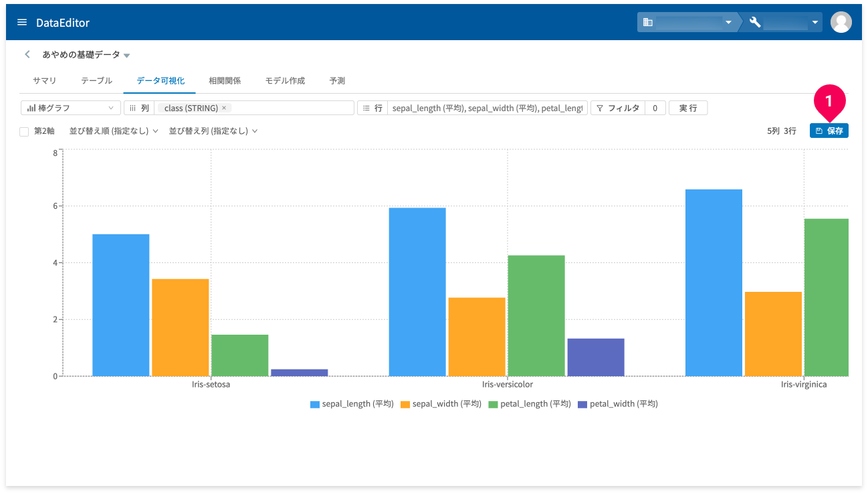Open the hamburger navigation menu
The height and width of the screenshot is (494, 868).
(x=22, y=23)
